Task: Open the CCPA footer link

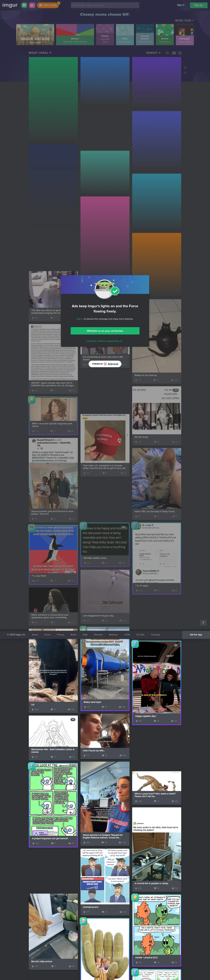Action: [127, 635]
